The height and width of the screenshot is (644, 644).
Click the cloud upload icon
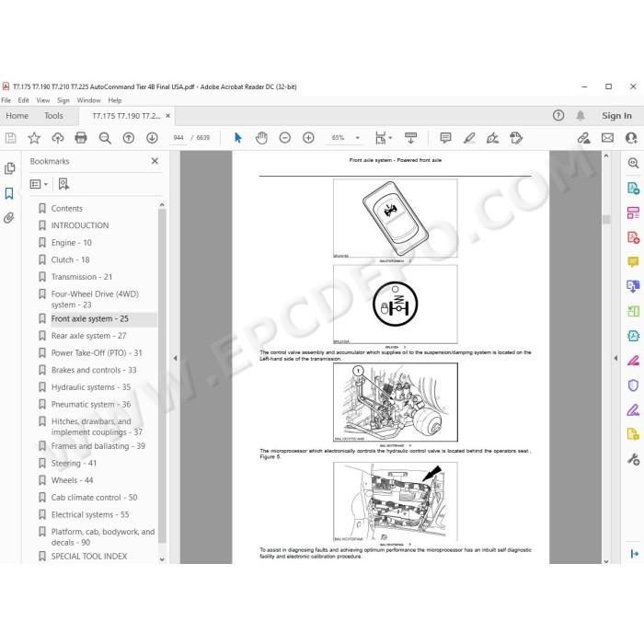(57, 138)
